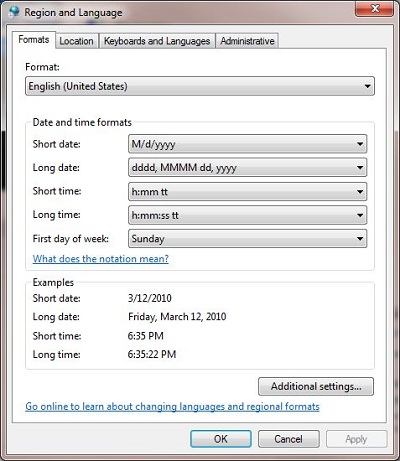This screenshot has width=400, height=461.
Task: Confirm with the OK button
Action: pyautogui.click(x=221, y=439)
